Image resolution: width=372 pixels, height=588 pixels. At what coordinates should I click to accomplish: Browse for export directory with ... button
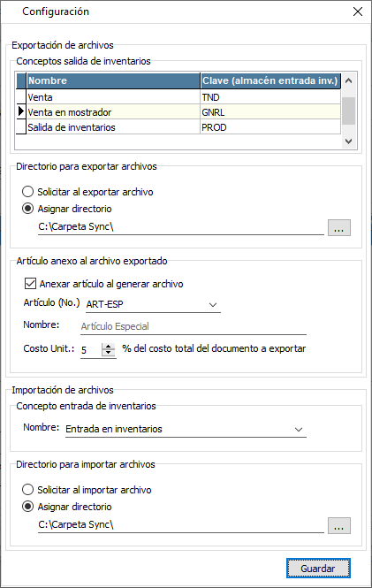click(x=339, y=227)
